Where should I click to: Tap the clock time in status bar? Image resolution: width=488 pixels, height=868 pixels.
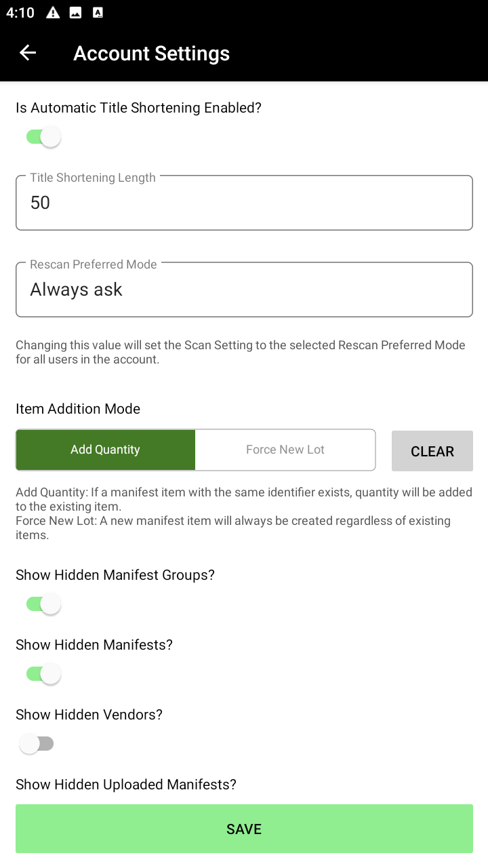(20, 13)
